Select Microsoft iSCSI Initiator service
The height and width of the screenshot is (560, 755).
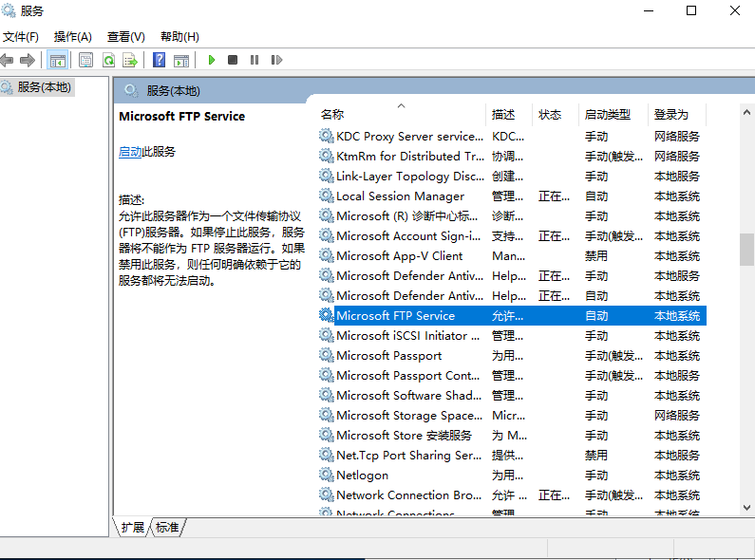pos(407,335)
